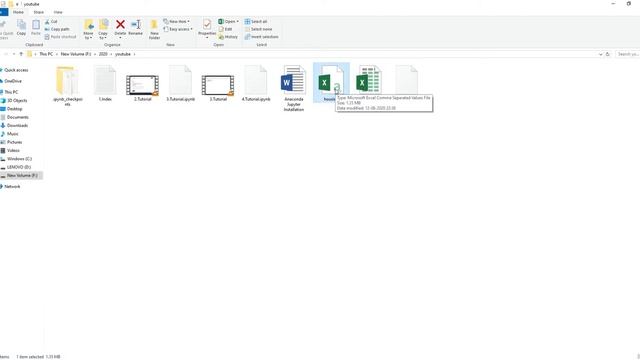This screenshot has width=640, height=360.
Task: Select the unhighlighted Excel spreadsheet file icon
Action: click(x=369, y=80)
